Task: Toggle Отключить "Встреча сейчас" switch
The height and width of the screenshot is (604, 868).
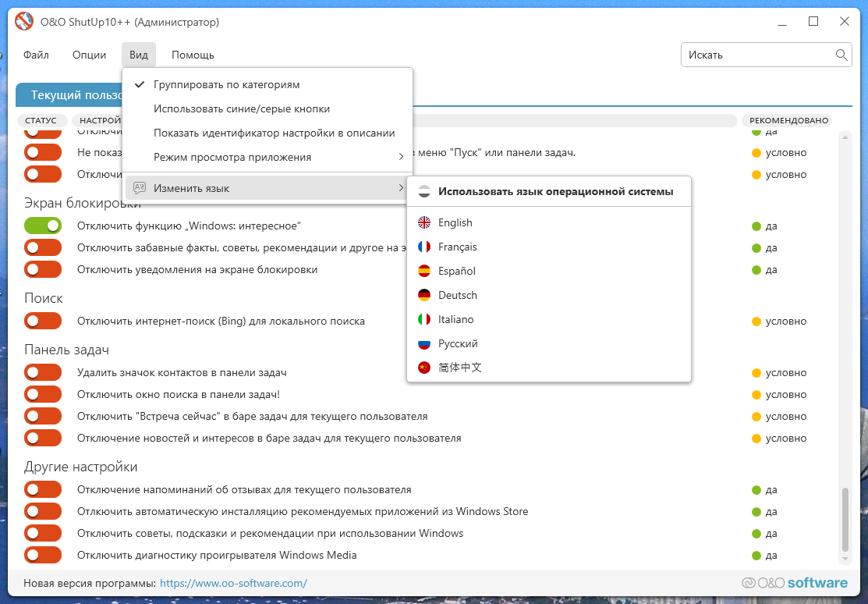Action: [43, 416]
